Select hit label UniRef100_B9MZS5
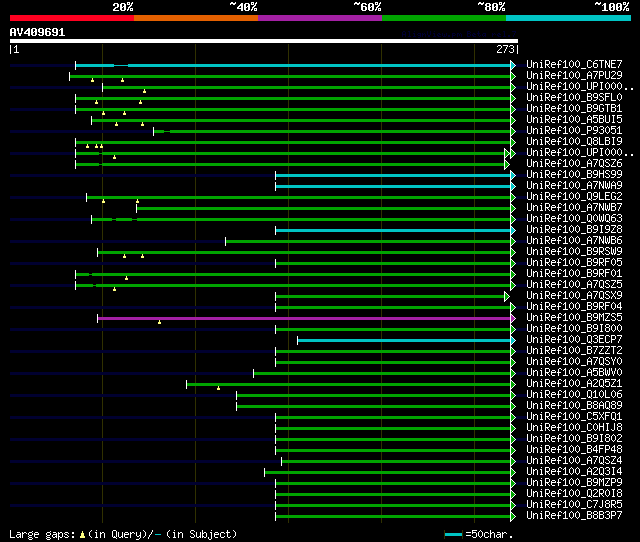The width and height of the screenshot is (640, 542). 574,318
